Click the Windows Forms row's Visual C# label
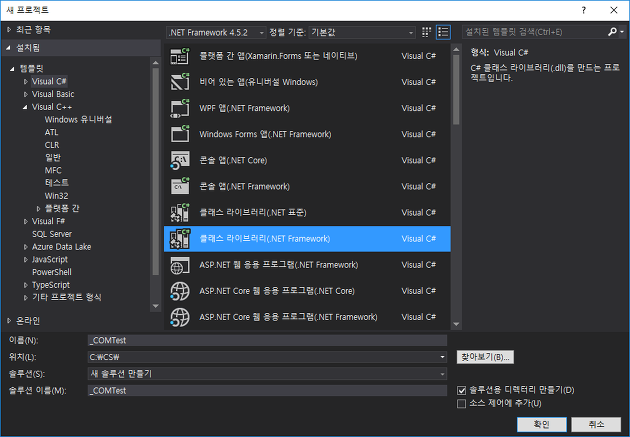The height and width of the screenshot is (437, 630). 418,134
